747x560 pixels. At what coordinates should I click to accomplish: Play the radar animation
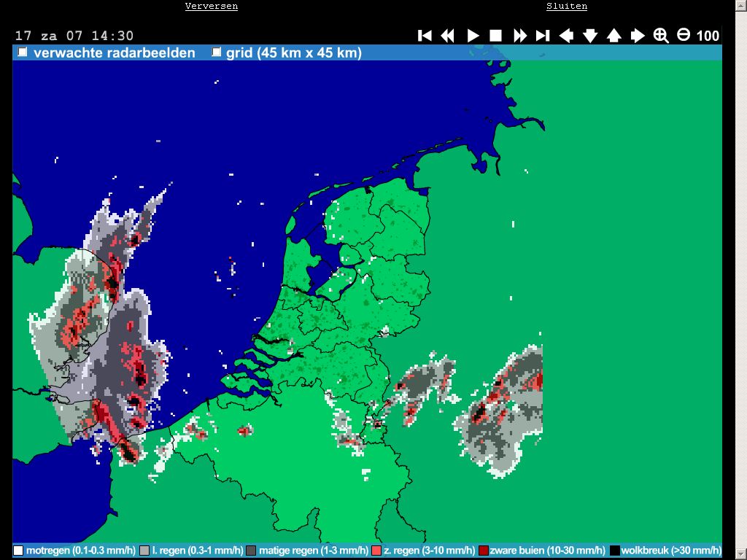(473, 36)
